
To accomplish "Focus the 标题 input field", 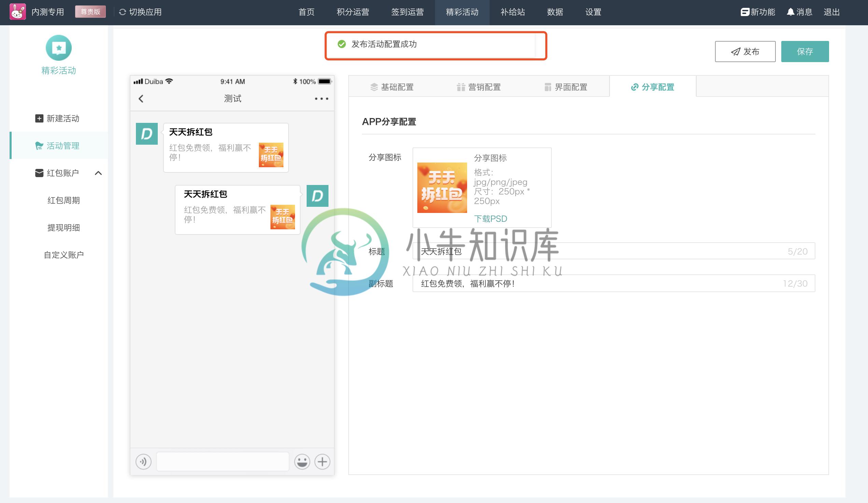I will pos(614,251).
